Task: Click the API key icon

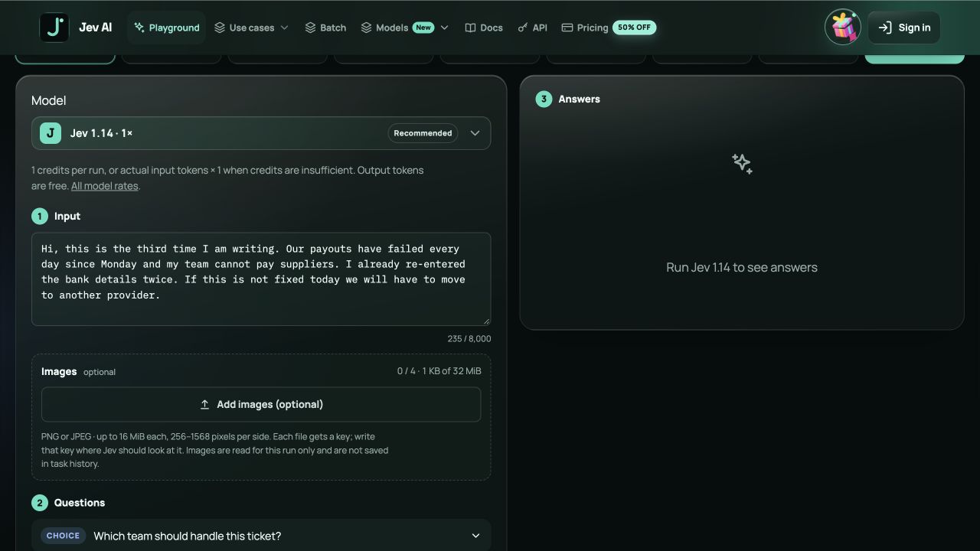Action: click(523, 28)
